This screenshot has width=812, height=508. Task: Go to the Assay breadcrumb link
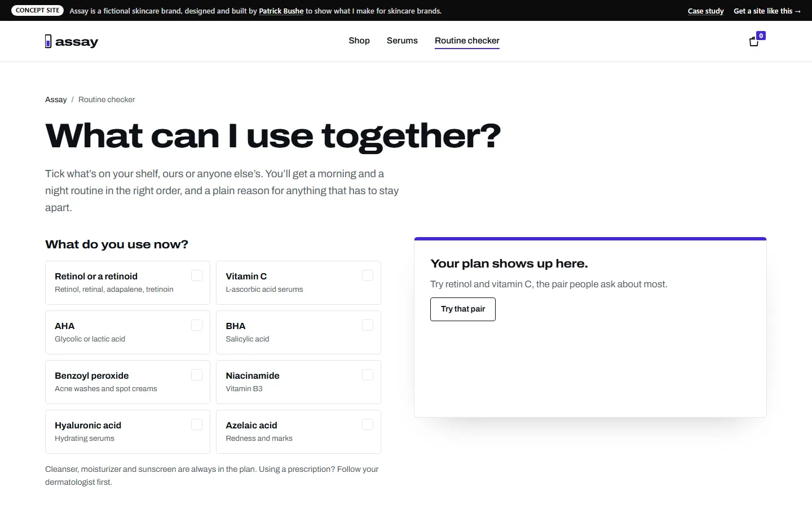click(56, 99)
